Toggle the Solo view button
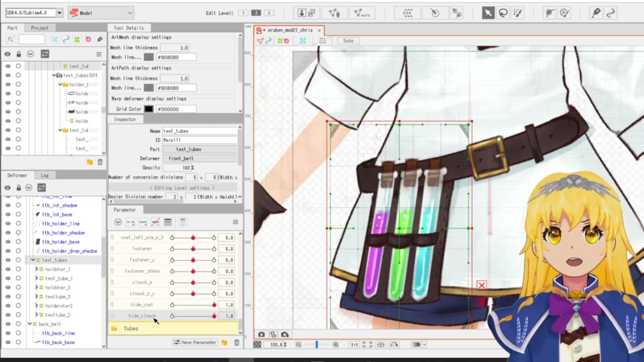The width and height of the screenshot is (644, 362). click(348, 41)
